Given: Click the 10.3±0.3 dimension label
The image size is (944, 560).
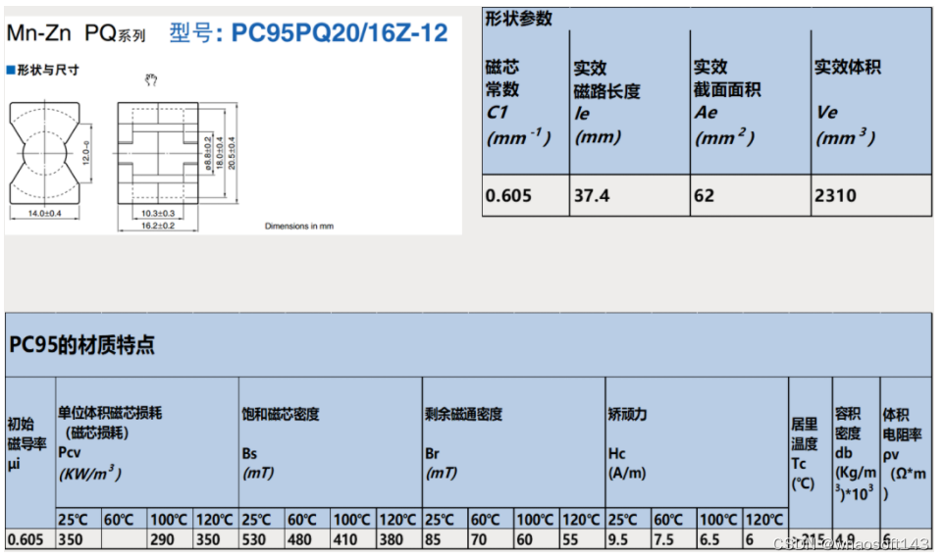Looking at the screenshot, I should tap(158, 213).
